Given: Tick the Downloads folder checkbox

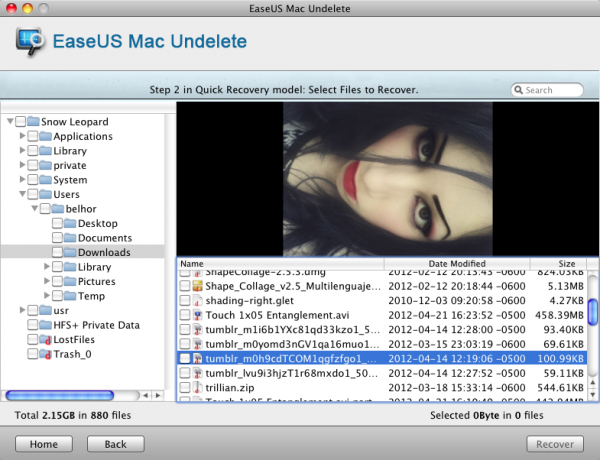Looking at the screenshot, I should pos(57,253).
